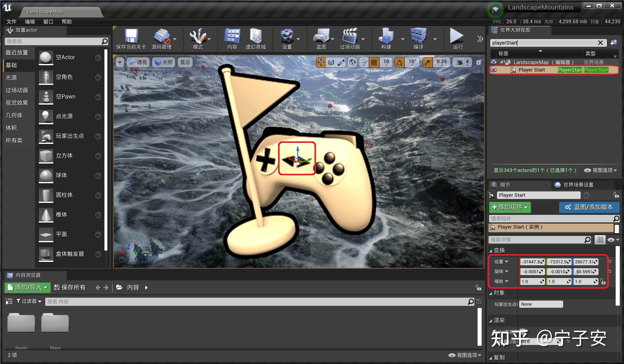Expand the toolbar overflow chevrons
Screen dimensions: 624x364
(480, 39)
